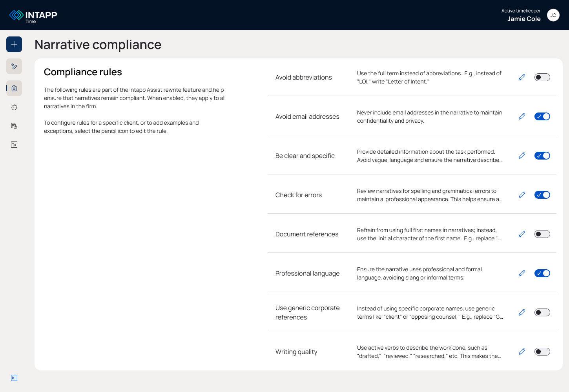
Task: Select the Writing quality rule row
Action: [x=412, y=352]
